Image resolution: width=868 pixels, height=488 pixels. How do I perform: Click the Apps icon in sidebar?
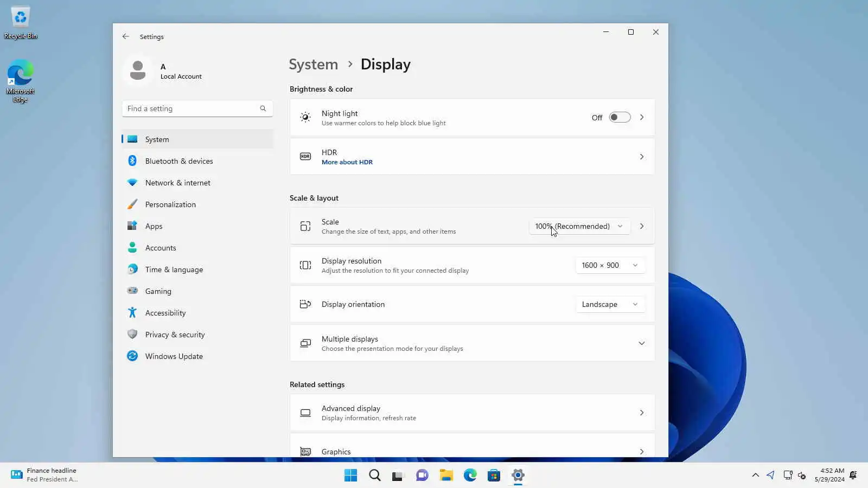tap(132, 226)
